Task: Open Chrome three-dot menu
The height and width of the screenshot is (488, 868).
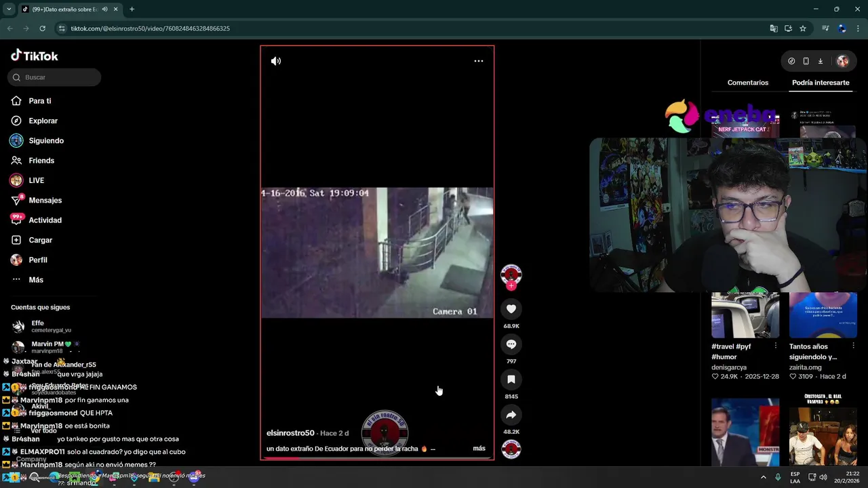Action: (x=859, y=28)
